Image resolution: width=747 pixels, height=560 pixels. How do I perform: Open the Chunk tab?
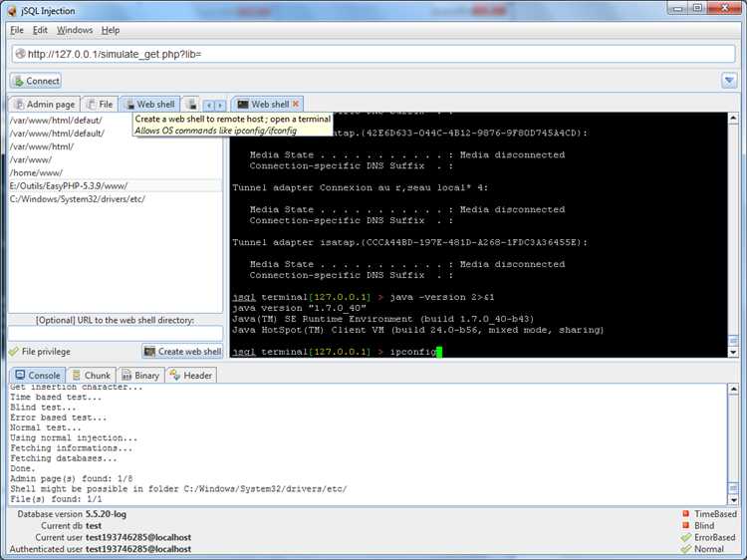[92, 376]
